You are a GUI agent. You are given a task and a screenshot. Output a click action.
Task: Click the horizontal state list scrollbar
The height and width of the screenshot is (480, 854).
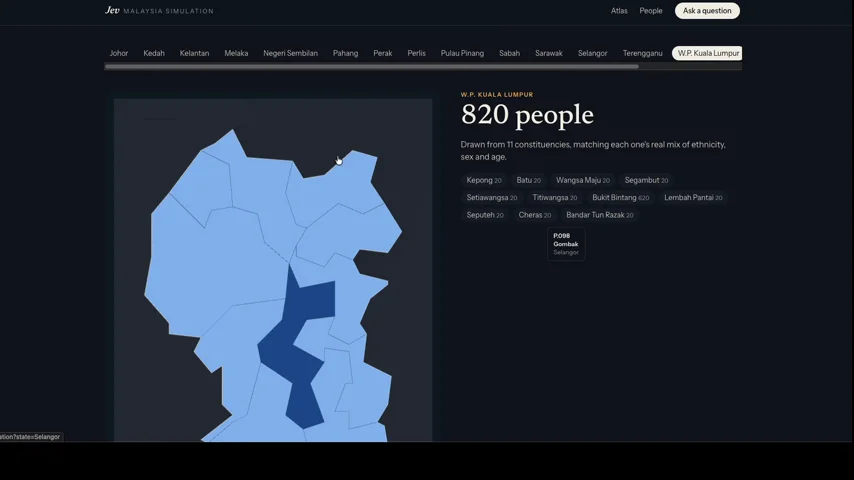tap(371, 66)
